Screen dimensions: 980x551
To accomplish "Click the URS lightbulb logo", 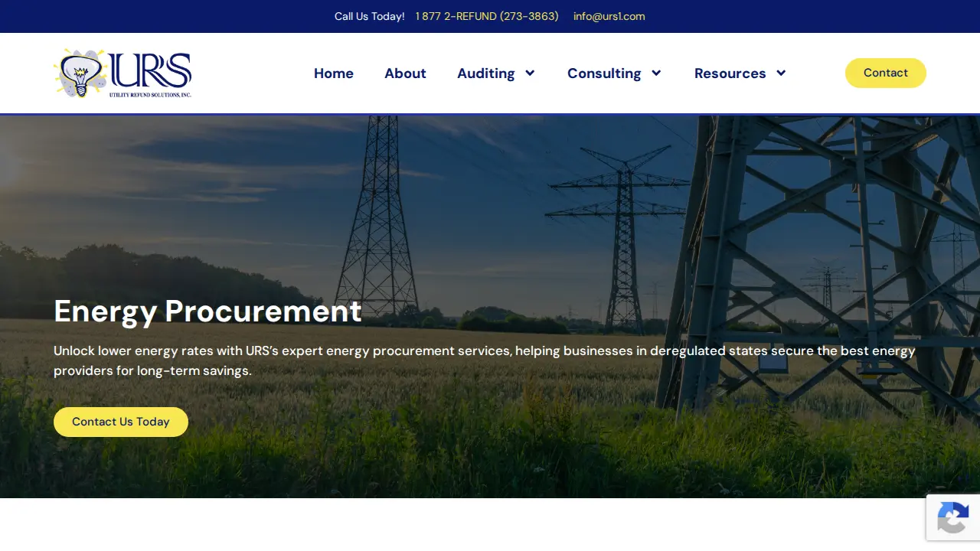I will coord(122,73).
